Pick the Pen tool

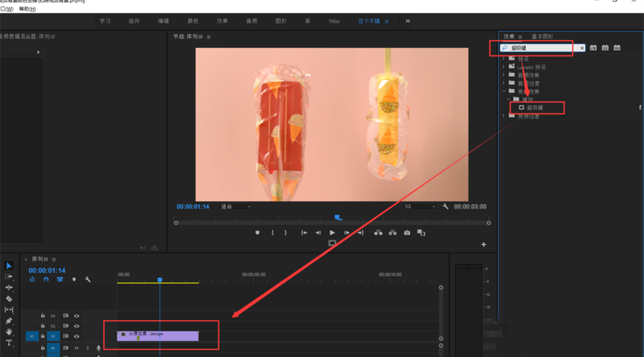point(9,320)
